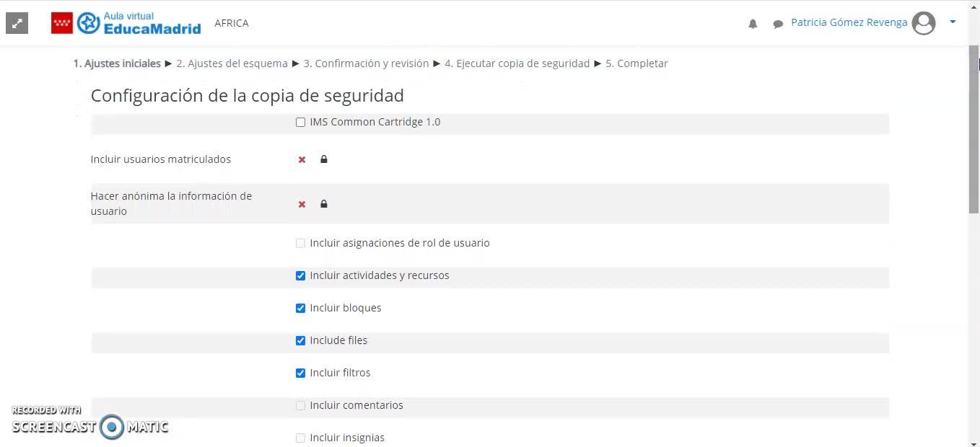Enable the IMS Common Cartridge 1.0 checkbox
The width and height of the screenshot is (980, 447).
pyautogui.click(x=300, y=123)
